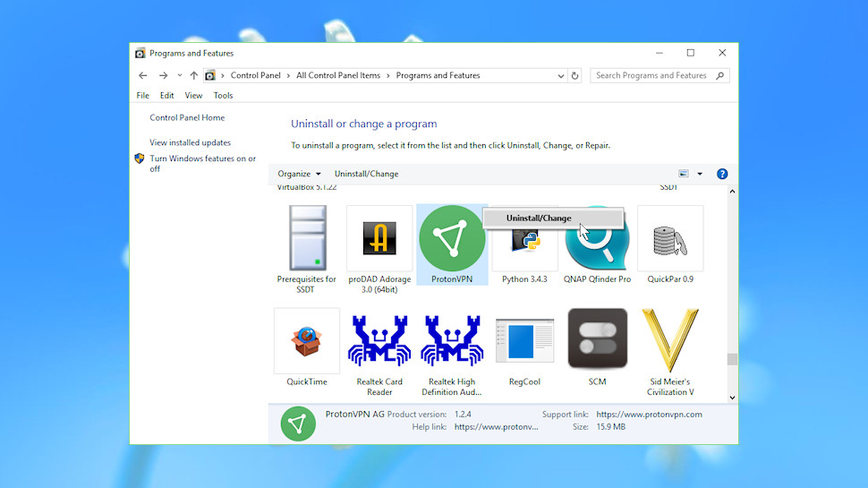Select the RegCool program icon
The image size is (868, 488).
[x=524, y=340]
